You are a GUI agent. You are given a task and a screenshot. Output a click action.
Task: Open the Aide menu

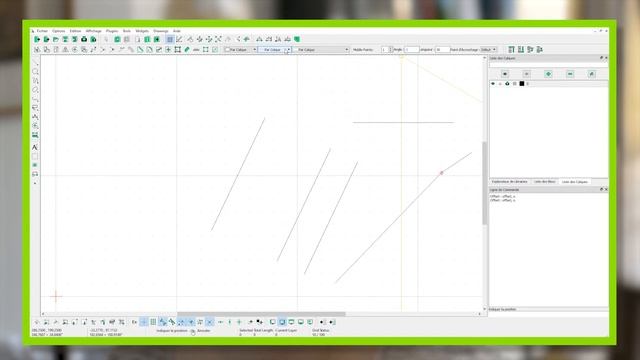177,31
